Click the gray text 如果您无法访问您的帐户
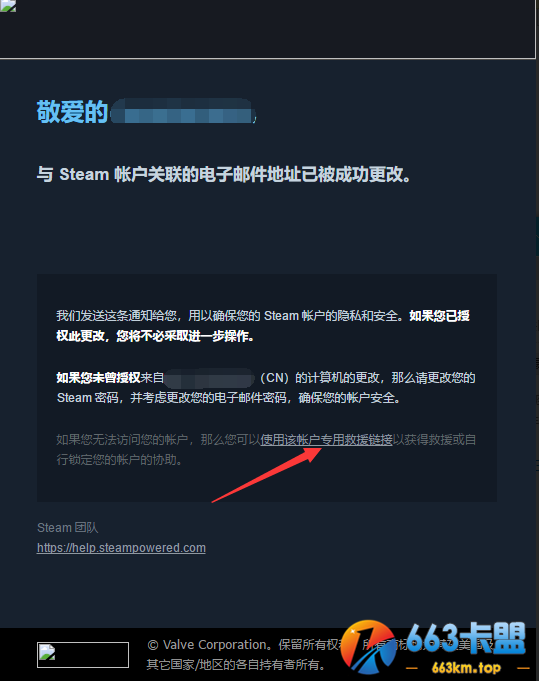539x681 pixels. point(122,440)
